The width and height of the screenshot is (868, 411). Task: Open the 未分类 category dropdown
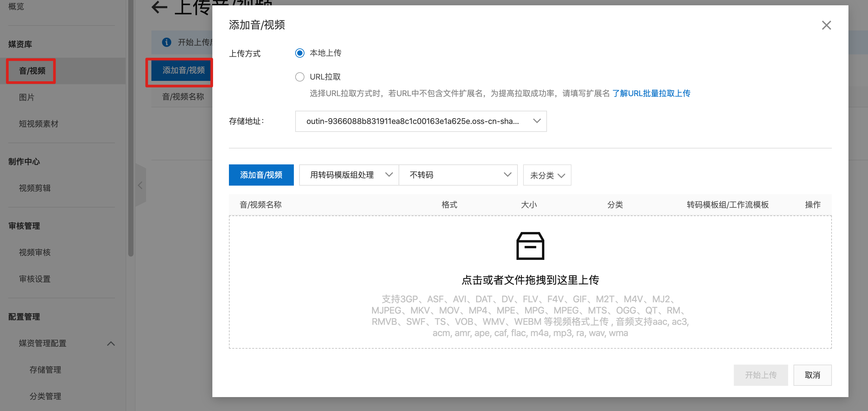click(x=547, y=175)
